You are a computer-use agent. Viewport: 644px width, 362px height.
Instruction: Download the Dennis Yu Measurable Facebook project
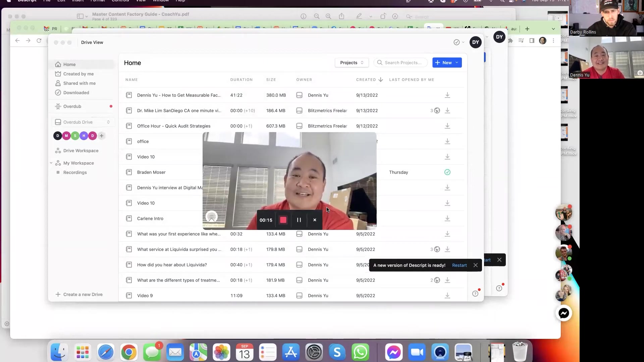pyautogui.click(x=447, y=95)
